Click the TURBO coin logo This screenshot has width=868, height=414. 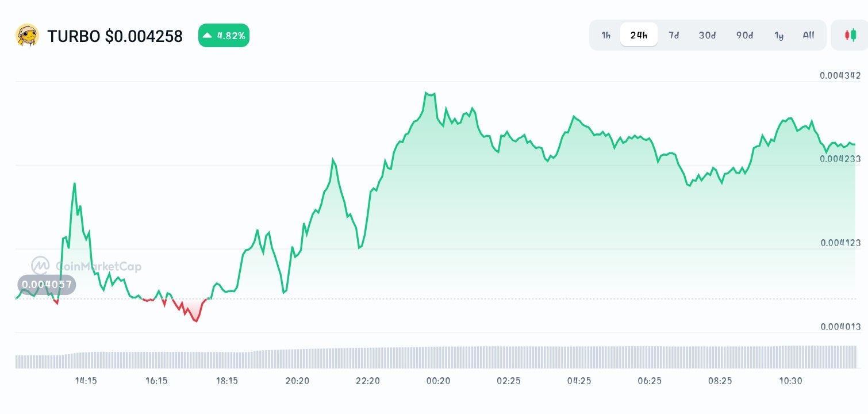point(26,35)
